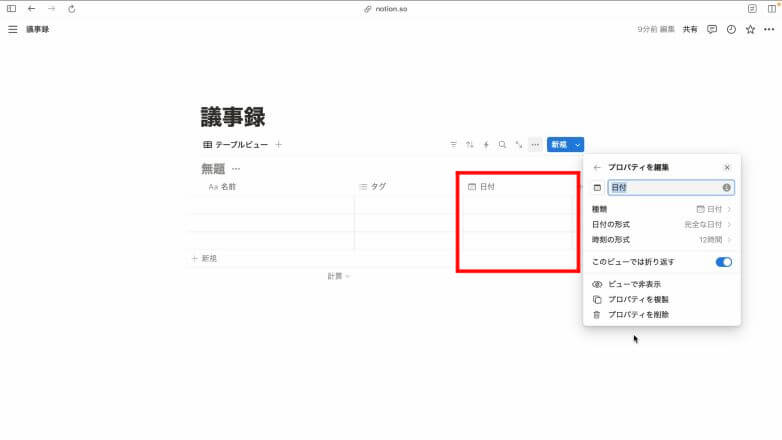This screenshot has width=782, height=440.
Task: Open the page options ellipsis at top right
Action: (x=769, y=29)
